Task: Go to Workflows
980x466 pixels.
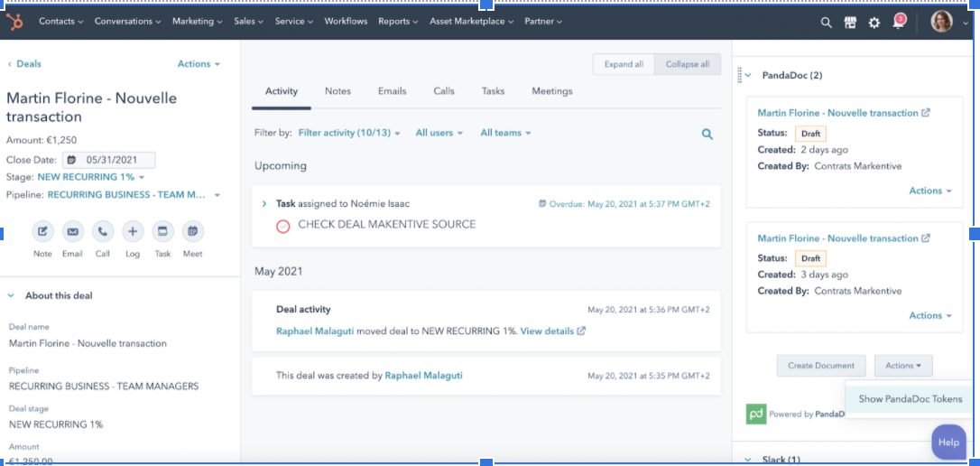Action: coord(346,22)
